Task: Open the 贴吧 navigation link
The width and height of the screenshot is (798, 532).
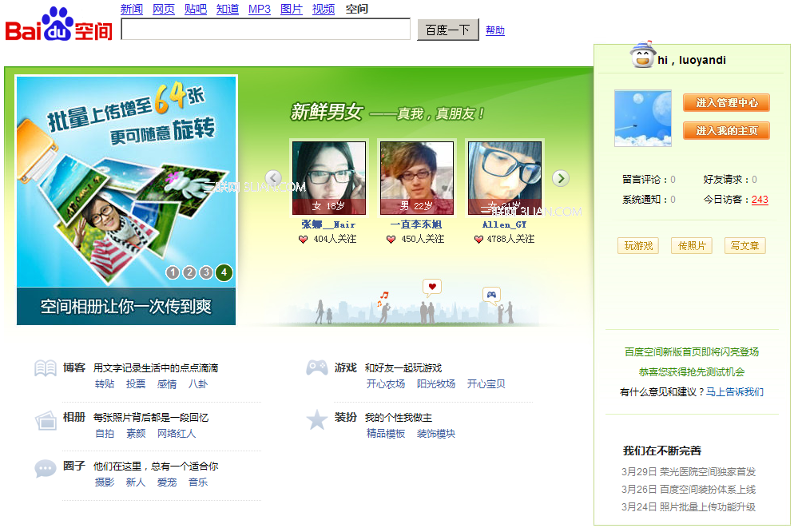Action: point(196,9)
